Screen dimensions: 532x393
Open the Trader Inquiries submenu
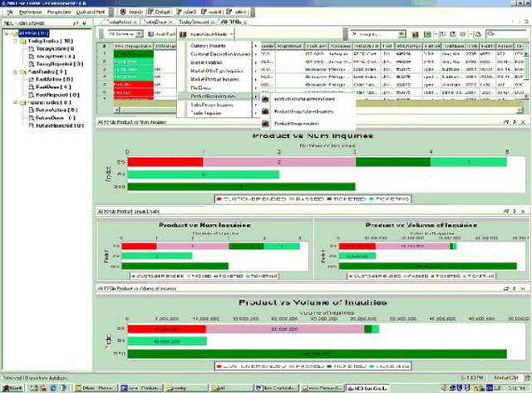[219, 113]
